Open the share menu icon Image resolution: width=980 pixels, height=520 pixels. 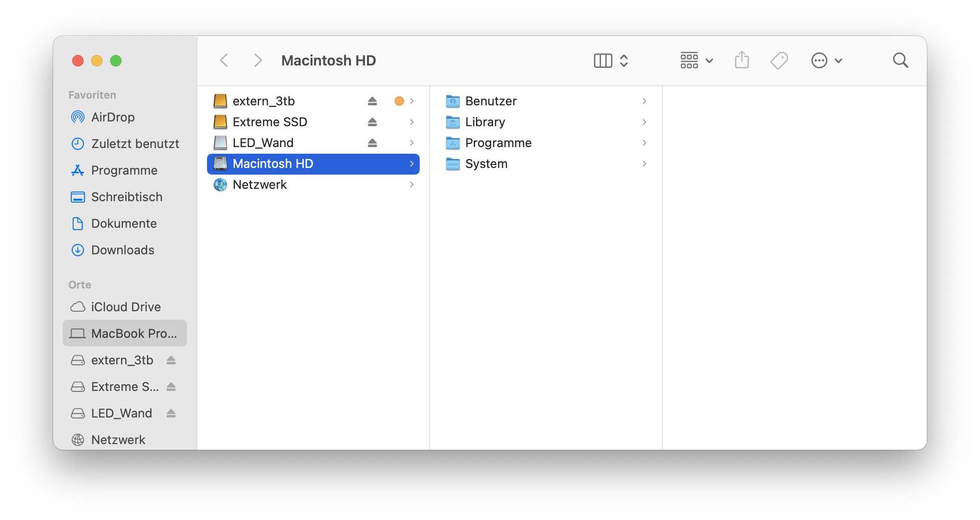click(742, 61)
